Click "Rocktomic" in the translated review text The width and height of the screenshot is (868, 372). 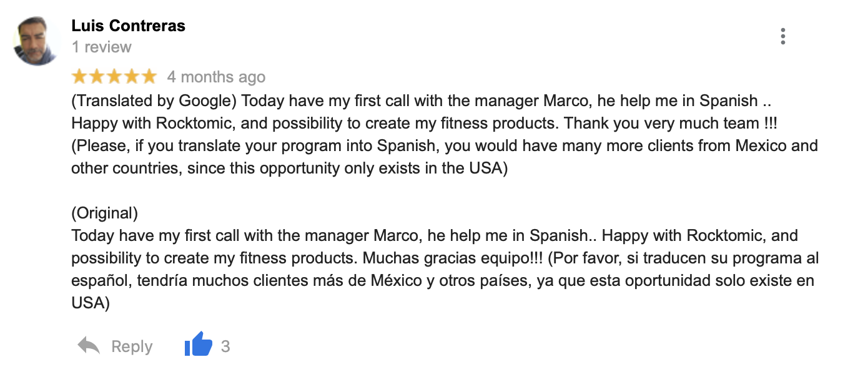pyautogui.click(x=195, y=124)
